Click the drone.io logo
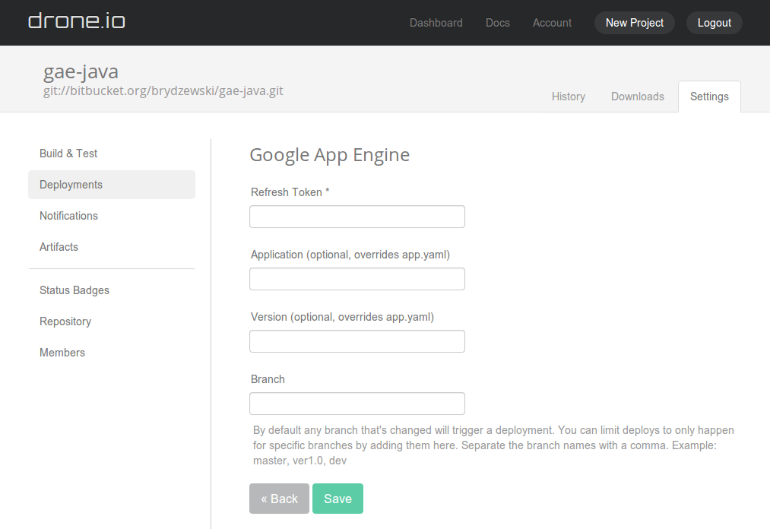This screenshot has width=770, height=532. (x=77, y=21)
